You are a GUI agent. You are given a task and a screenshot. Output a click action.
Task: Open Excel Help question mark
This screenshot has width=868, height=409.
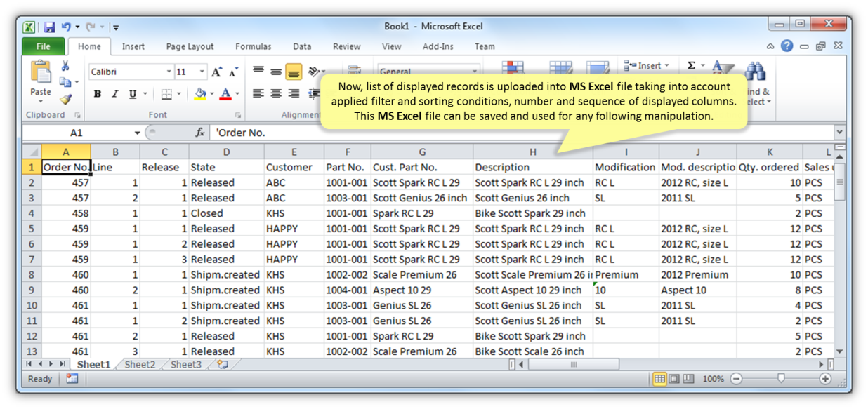(787, 46)
